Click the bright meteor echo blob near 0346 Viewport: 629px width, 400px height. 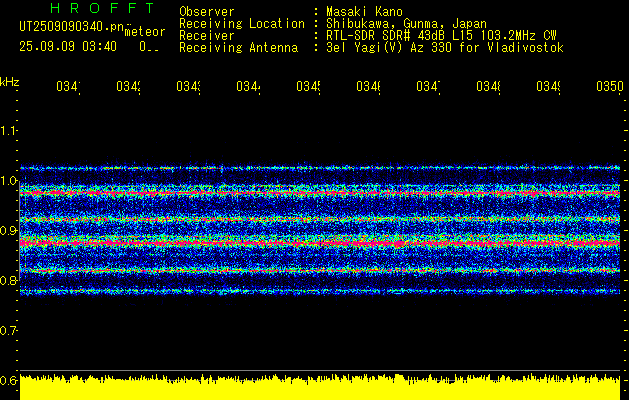point(398,244)
